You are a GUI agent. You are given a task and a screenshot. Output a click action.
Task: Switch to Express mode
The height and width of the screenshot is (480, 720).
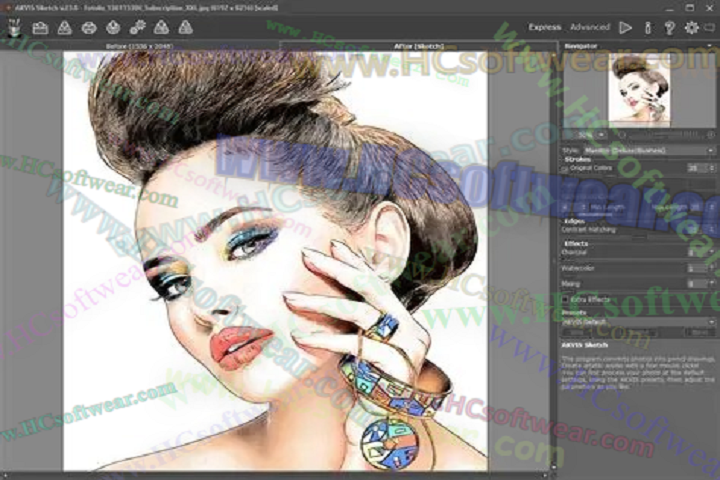[545, 27]
